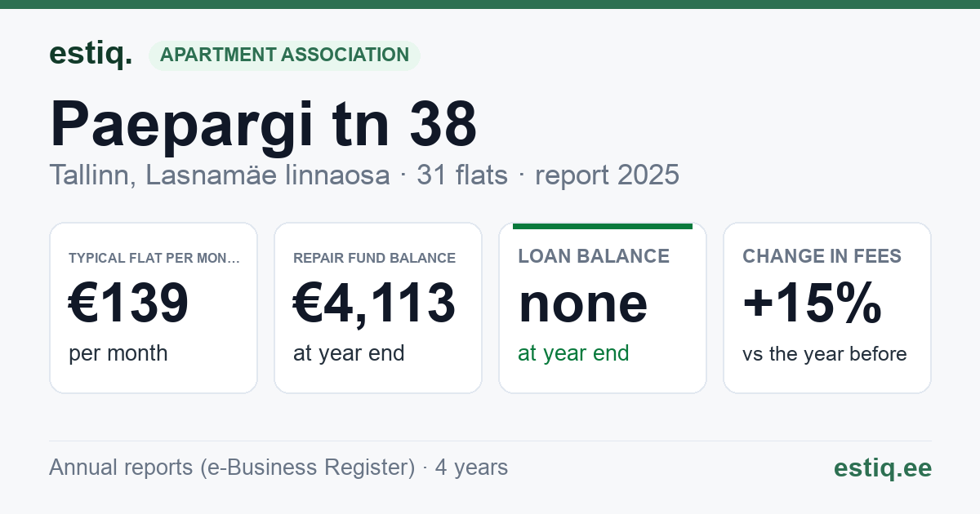The image size is (980, 514).
Task: Open the Typical flat per month card
Action: pos(154,308)
